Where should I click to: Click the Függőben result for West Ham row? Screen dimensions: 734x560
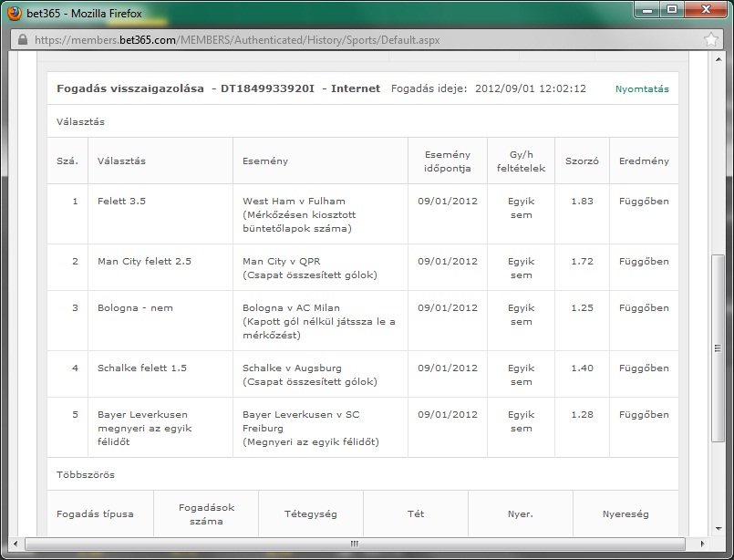pos(644,201)
